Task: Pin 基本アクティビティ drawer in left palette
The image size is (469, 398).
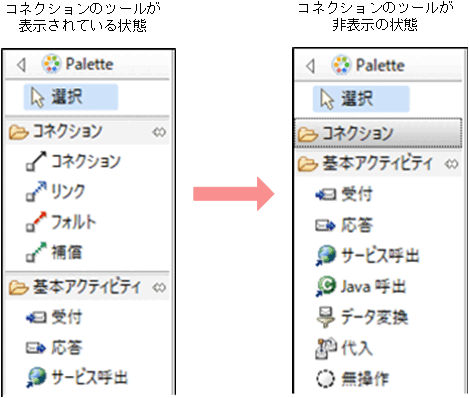Action: (159, 287)
